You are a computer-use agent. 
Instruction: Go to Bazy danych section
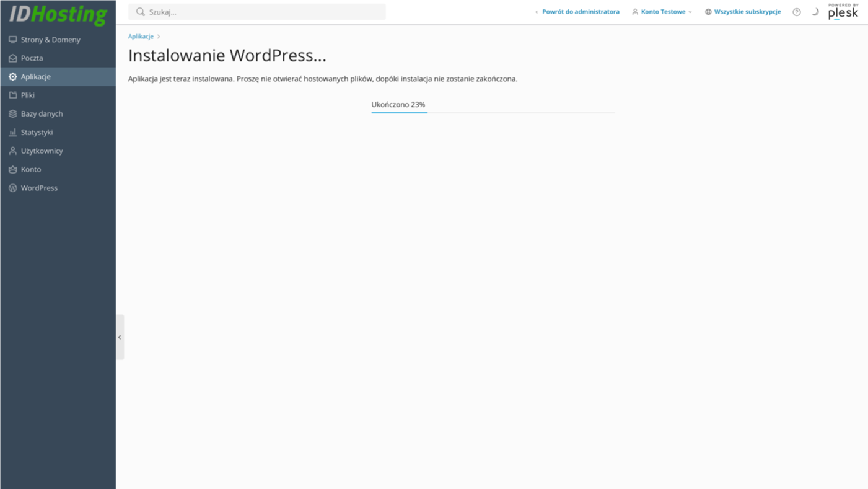pyautogui.click(x=58, y=114)
